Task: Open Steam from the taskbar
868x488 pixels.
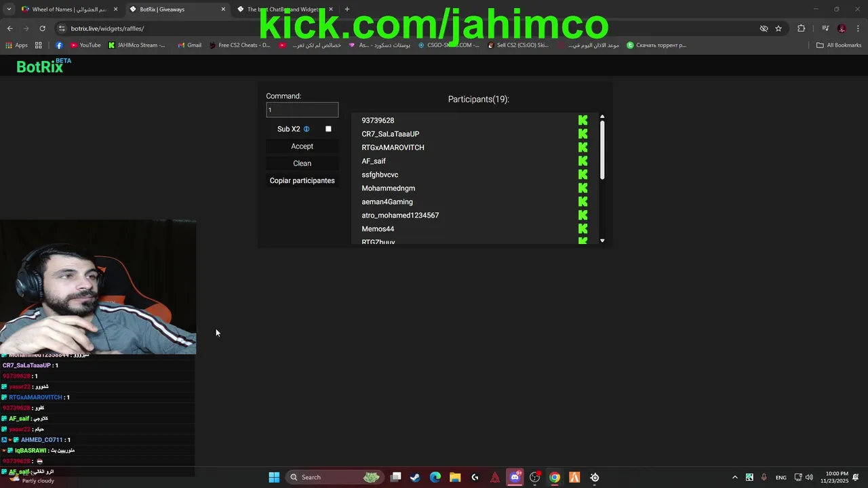Action: [415, 477]
